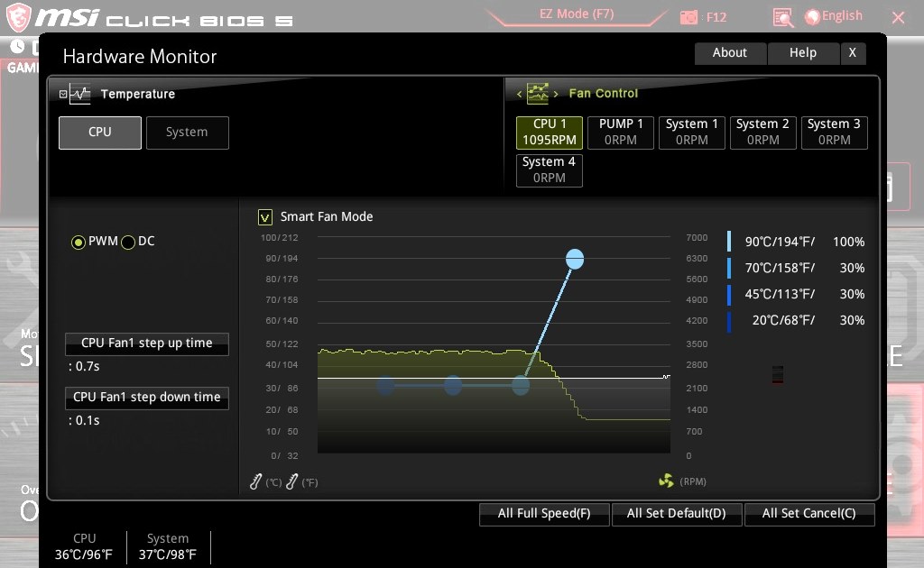Select the PUMP 1 fan tab
Image resolution: width=924 pixels, height=568 pixels.
[621, 133]
